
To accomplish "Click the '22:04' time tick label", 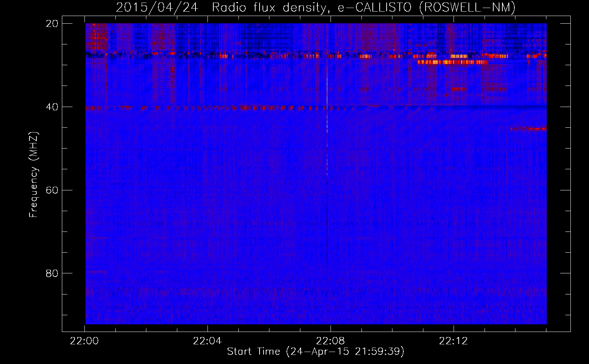I will pyautogui.click(x=207, y=341).
